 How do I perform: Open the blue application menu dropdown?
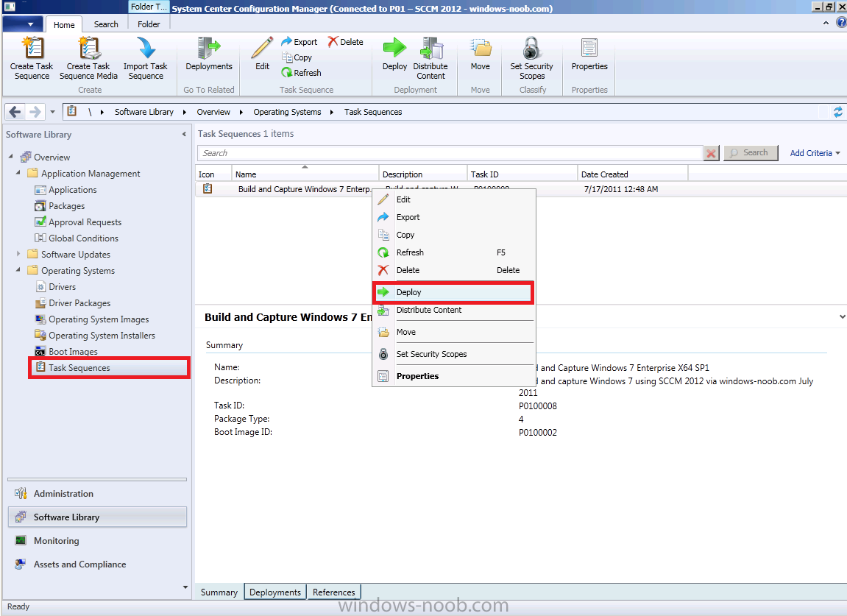[x=21, y=24]
